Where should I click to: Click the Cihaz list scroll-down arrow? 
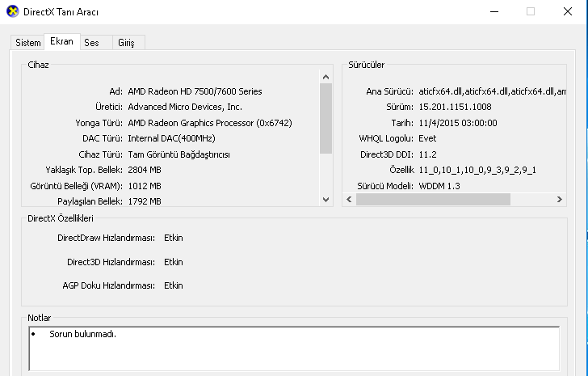pos(325,200)
